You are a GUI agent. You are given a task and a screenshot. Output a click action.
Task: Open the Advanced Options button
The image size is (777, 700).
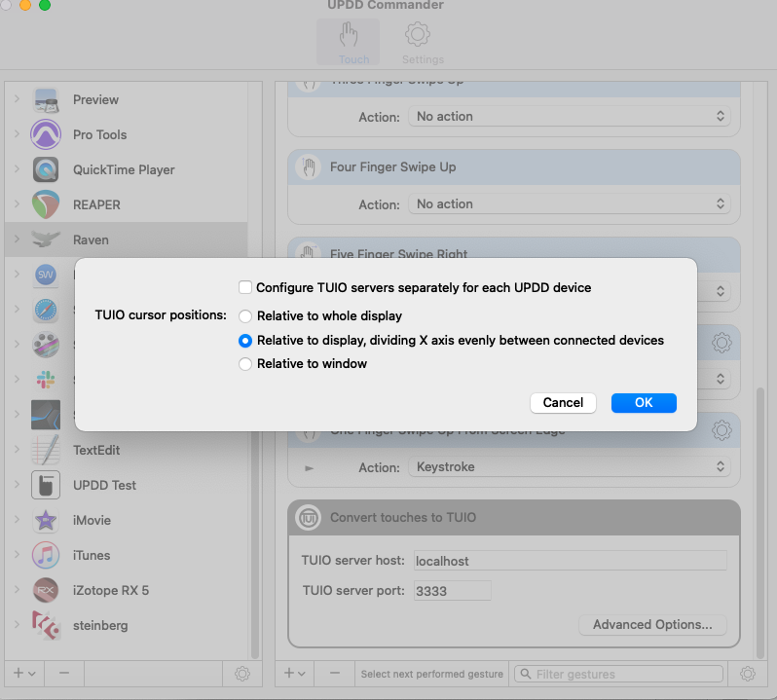(652, 625)
